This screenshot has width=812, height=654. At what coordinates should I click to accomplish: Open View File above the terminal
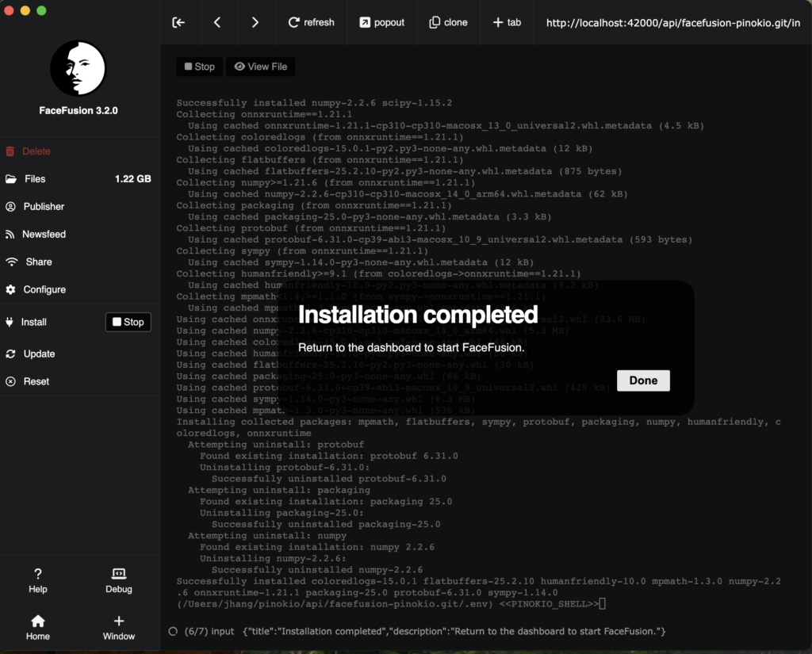pyautogui.click(x=260, y=67)
